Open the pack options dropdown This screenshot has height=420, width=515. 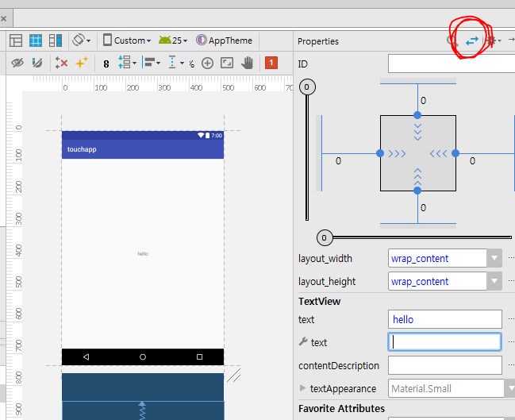click(128, 63)
